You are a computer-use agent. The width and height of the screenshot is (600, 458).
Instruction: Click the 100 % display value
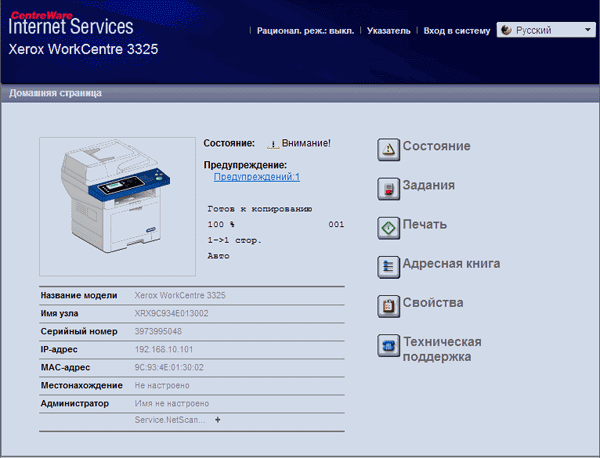tap(221, 225)
